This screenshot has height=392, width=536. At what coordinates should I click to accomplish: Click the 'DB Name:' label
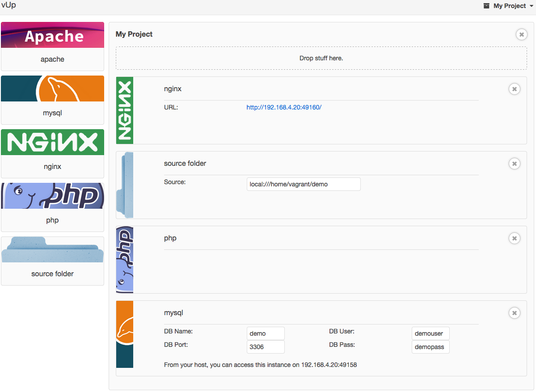coord(178,331)
